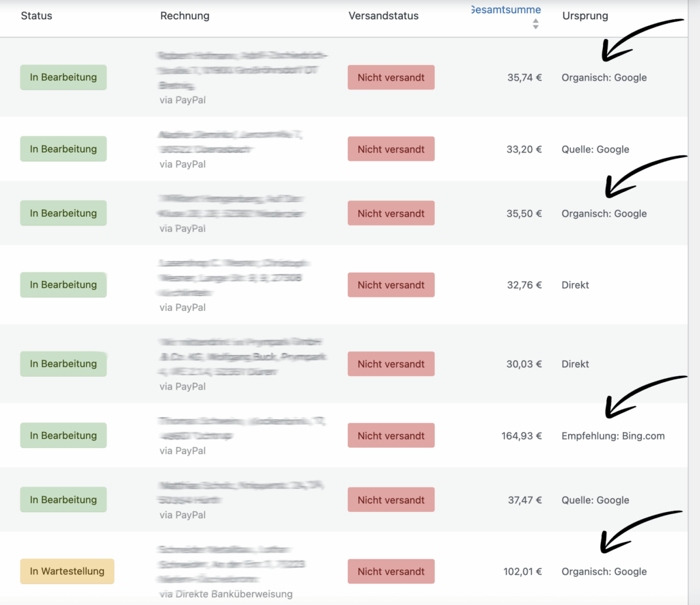
Task: Click Organisch: Google origin of 102,01 € order
Action: click(x=604, y=572)
